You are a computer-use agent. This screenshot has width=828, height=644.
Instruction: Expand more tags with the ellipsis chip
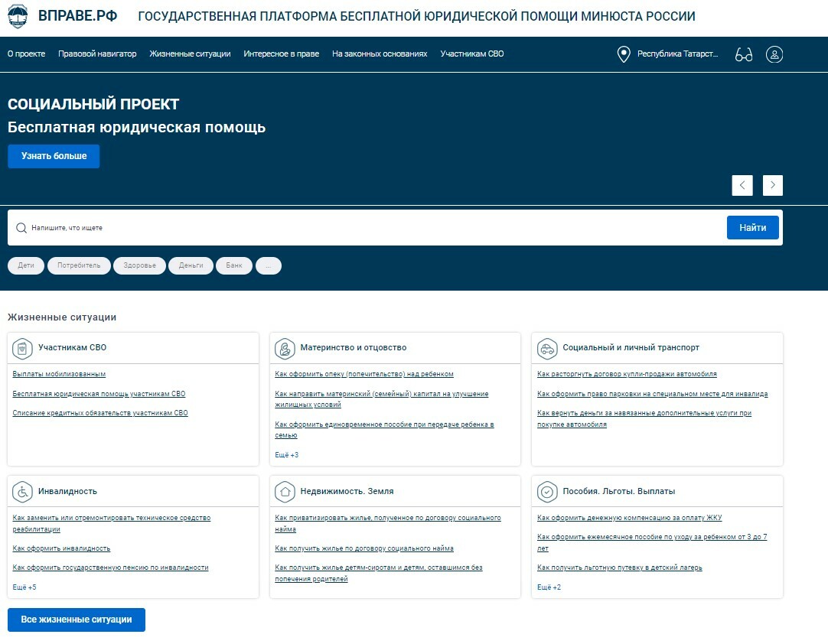click(x=269, y=265)
